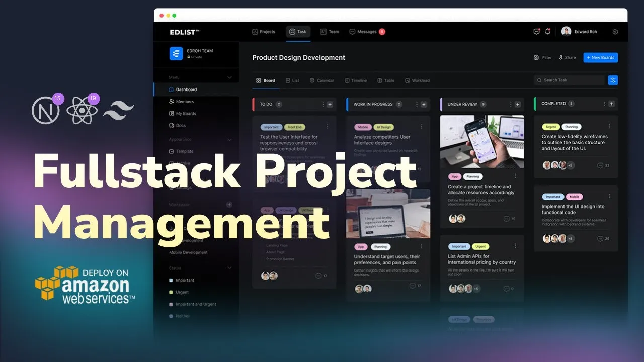Open the Team tab
Viewport: 644px width, 362px height.
coord(330,32)
